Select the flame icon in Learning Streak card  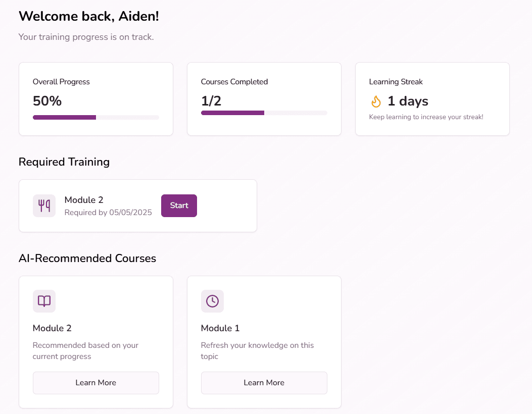[375, 101]
